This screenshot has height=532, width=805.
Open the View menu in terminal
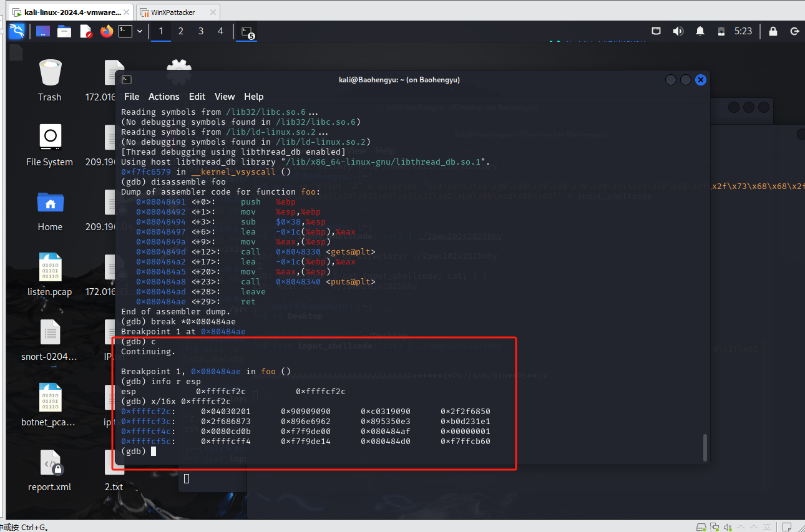point(225,97)
